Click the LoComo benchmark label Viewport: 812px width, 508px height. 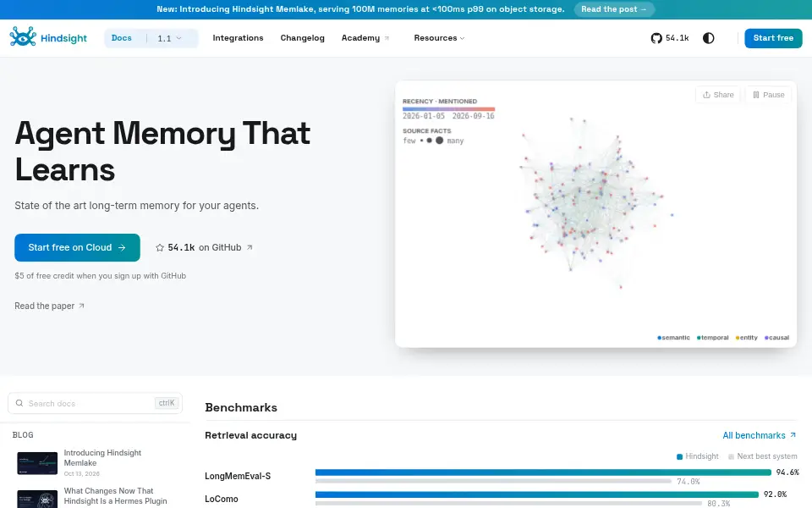click(221, 499)
